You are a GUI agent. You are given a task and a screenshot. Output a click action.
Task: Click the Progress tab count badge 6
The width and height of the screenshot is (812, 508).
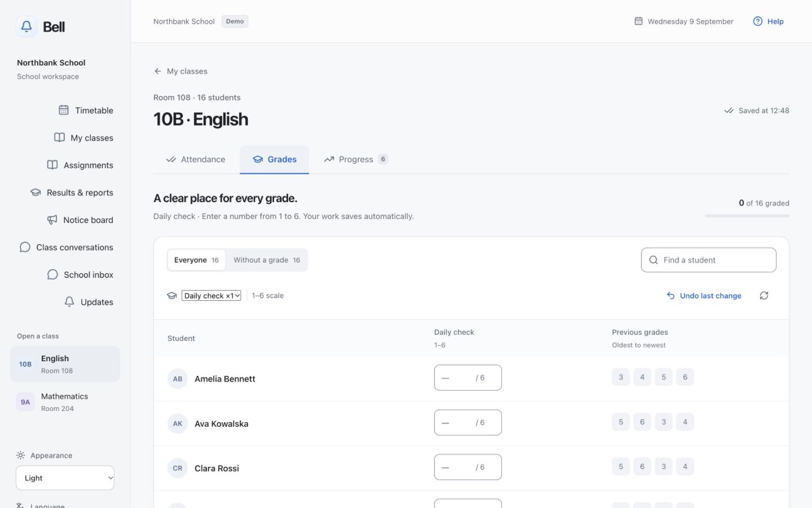[383, 159]
